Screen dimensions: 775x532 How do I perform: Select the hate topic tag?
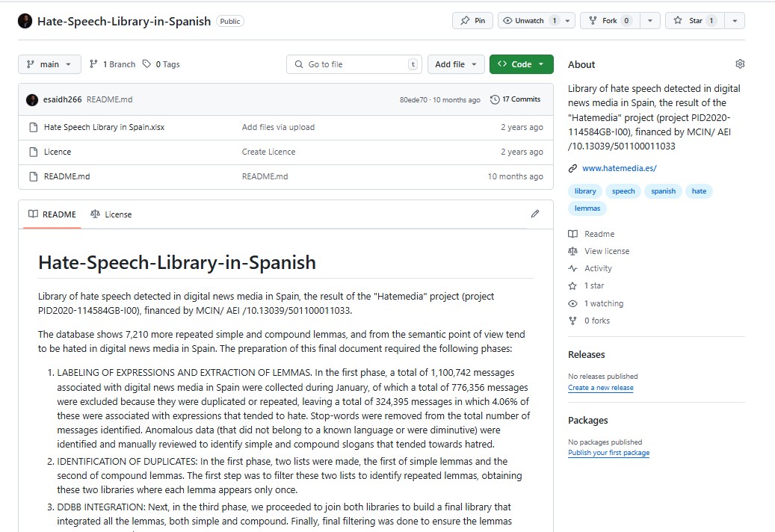tap(699, 191)
